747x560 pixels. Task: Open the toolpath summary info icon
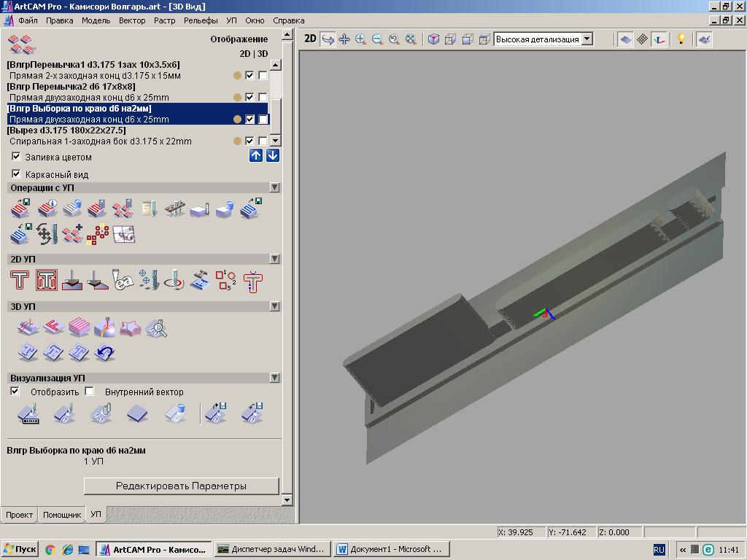[x=47, y=210]
